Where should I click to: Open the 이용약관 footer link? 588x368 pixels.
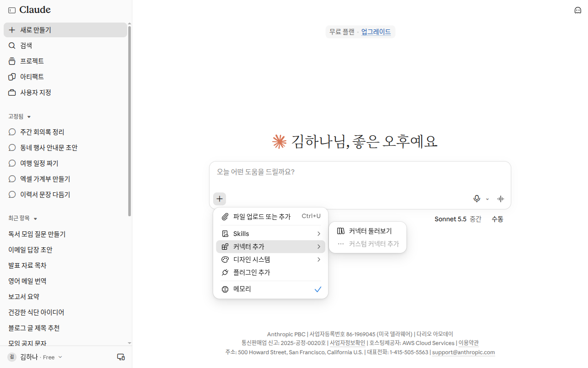469,343
